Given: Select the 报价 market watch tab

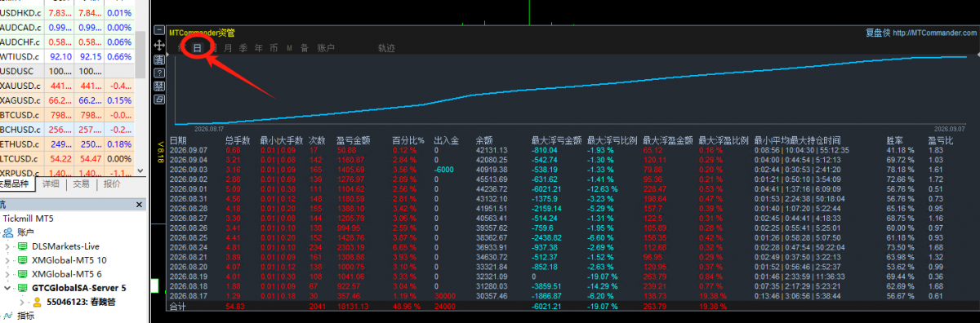Looking at the screenshot, I should point(112,184).
